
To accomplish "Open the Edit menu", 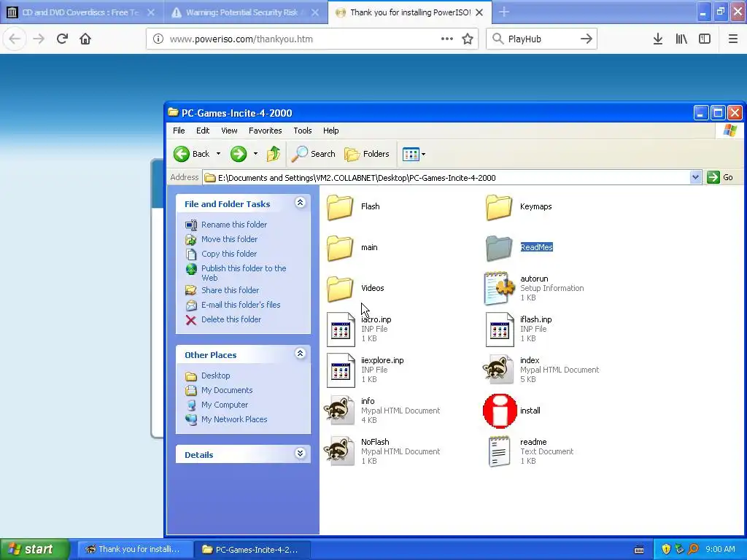I will 203,131.
